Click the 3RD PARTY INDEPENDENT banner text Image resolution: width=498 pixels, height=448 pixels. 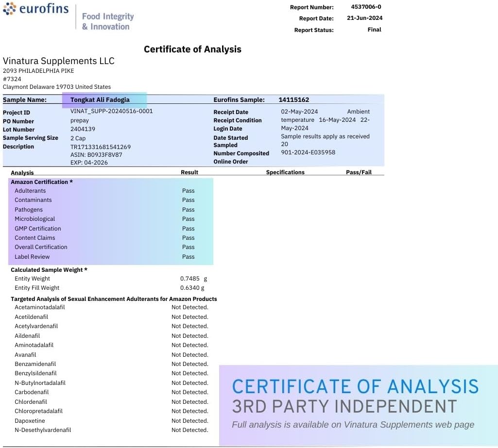(344, 406)
